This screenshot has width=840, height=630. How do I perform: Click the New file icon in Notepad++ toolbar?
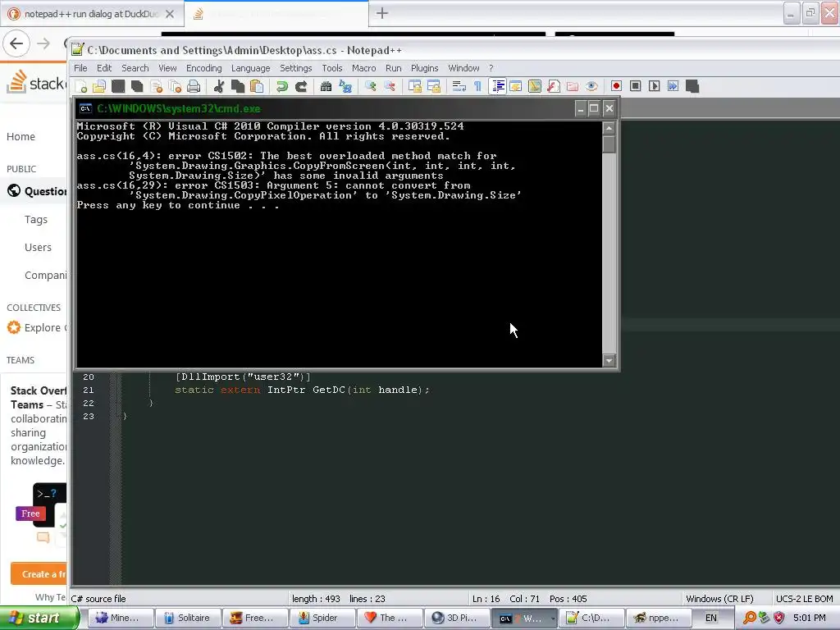[81, 86]
